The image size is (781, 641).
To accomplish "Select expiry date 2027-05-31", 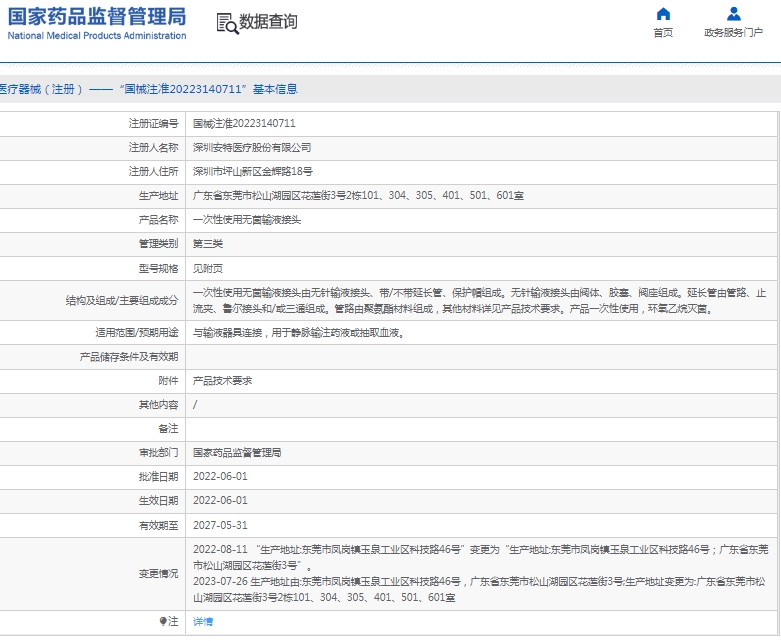I will click(220, 525).
